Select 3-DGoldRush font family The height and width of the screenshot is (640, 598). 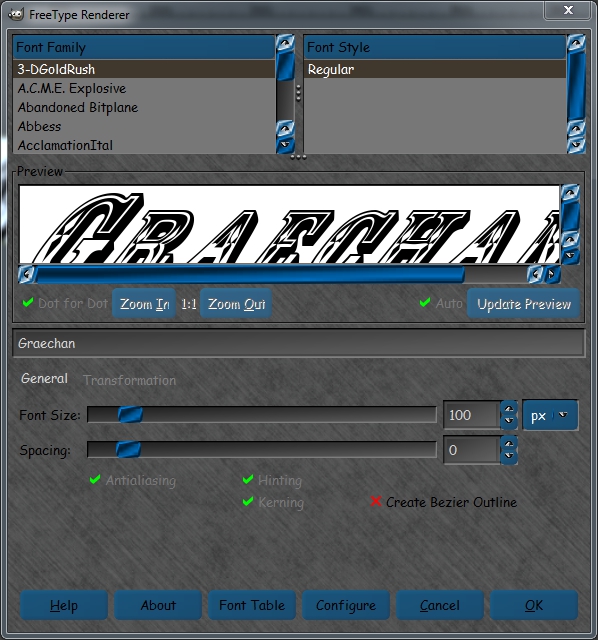coord(144,69)
